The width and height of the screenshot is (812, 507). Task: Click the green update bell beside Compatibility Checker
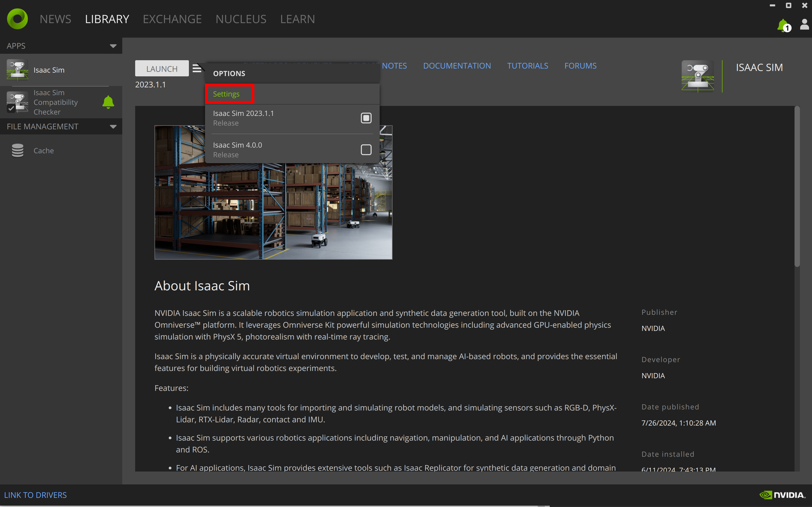(x=108, y=102)
